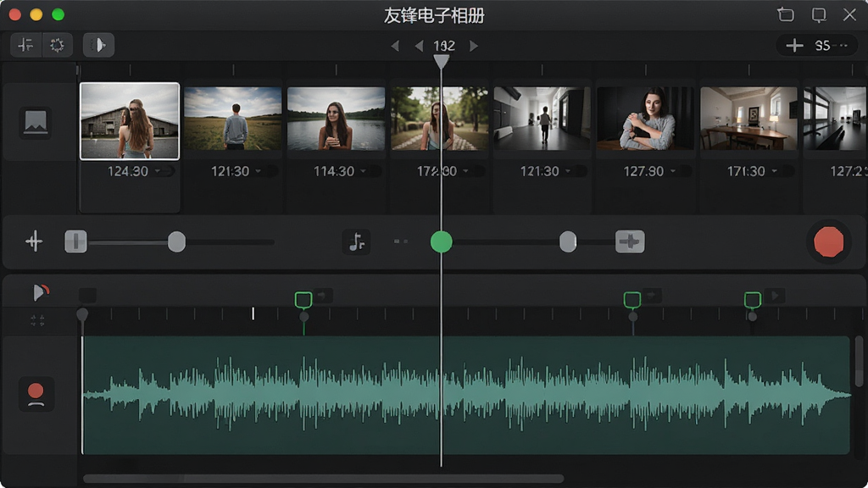Image resolution: width=868 pixels, height=488 pixels.
Task: Click the voice-over record icon beside waveform
Action: [36, 395]
